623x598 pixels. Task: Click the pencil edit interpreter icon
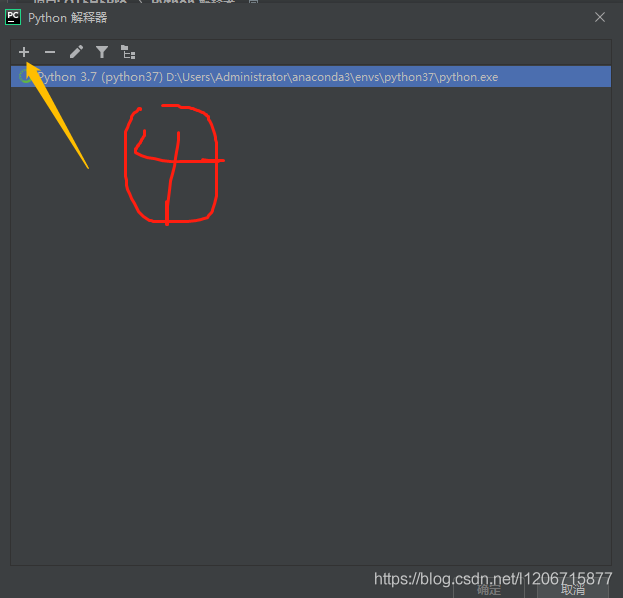[76, 52]
